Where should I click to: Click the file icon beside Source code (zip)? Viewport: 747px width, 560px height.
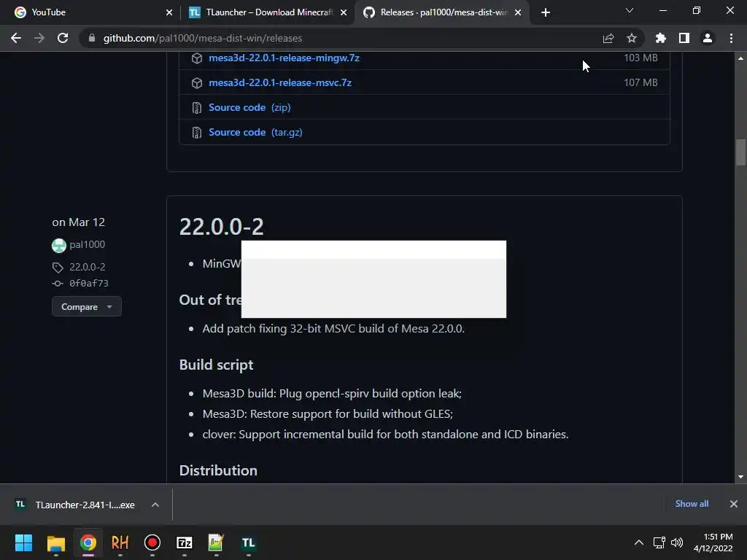pyautogui.click(x=197, y=108)
